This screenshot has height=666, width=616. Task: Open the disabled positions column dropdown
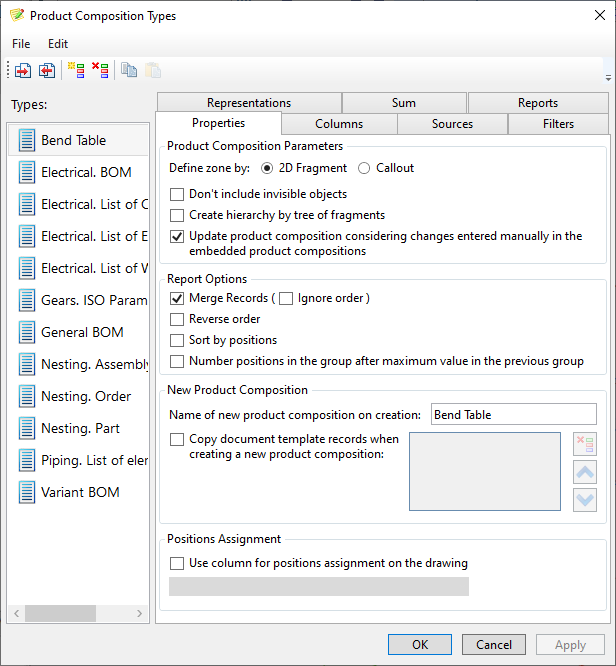click(x=319, y=587)
